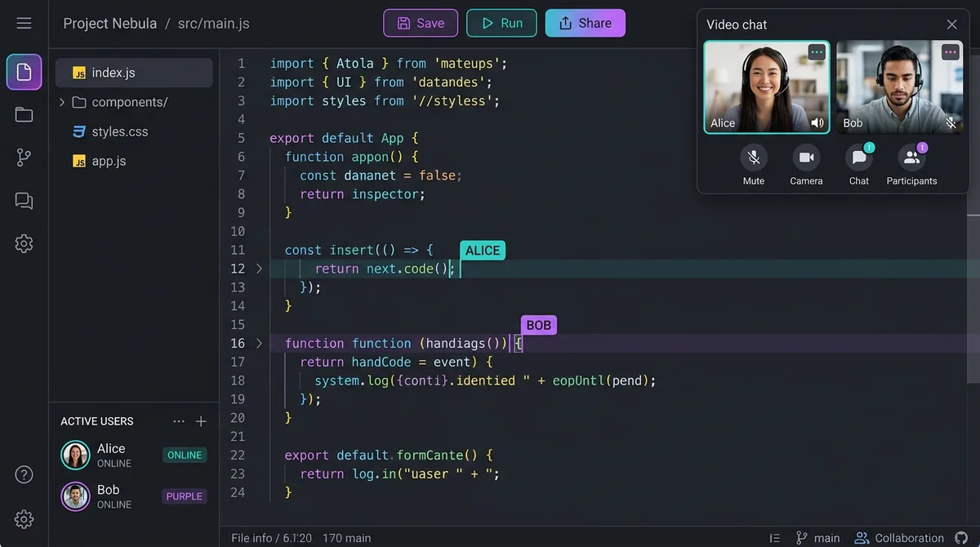Collapse the code block at line 12
Viewport: 980px width, 547px height.
point(259,268)
